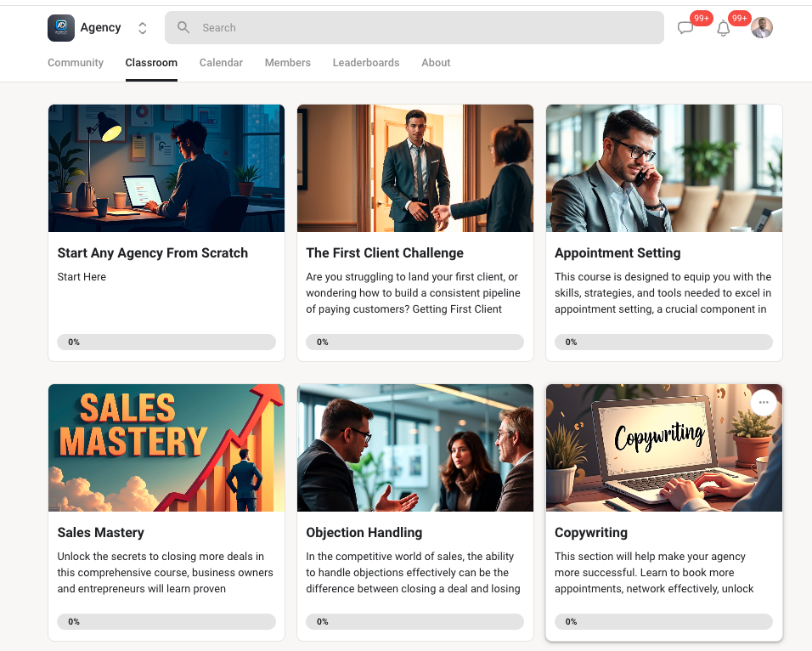Click the 'Start Here' description text
Screen dimensions: 812x651
[x=82, y=277]
